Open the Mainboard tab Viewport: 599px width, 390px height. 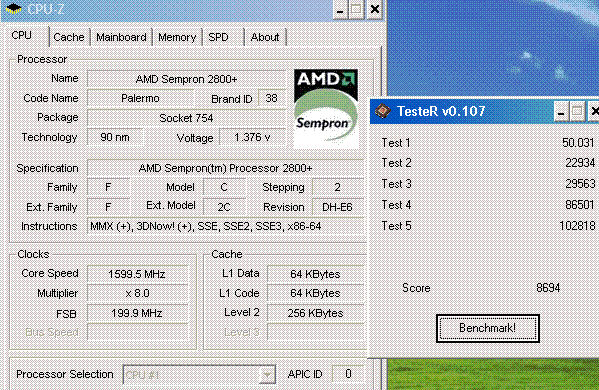tap(121, 37)
